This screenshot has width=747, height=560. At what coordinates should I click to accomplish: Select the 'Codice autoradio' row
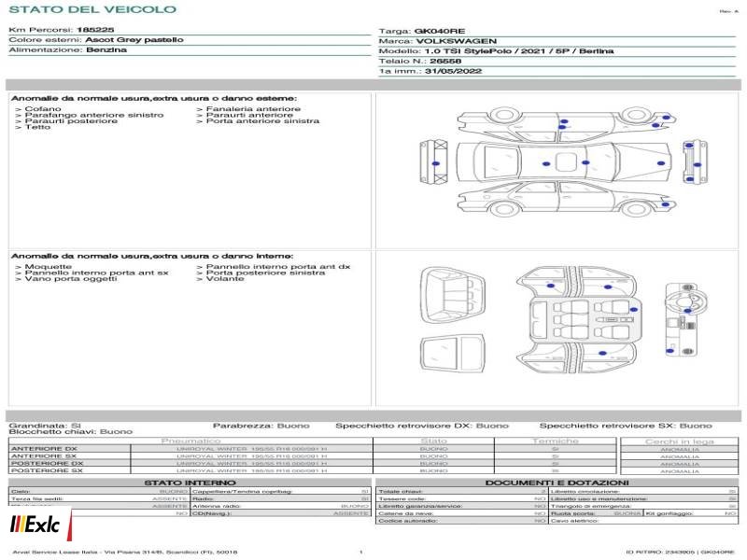point(461,521)
